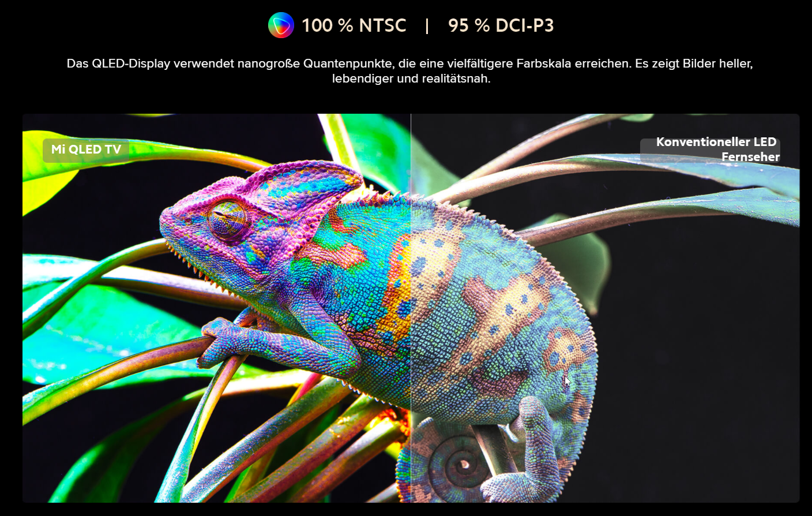Click the QLED-Display description paragraph

coord(410,71)
